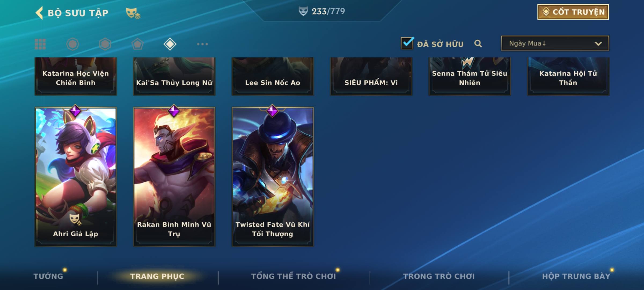Select the first round rarity filter icon
Viewport: 644px width, 290px height.
[72, 44]
